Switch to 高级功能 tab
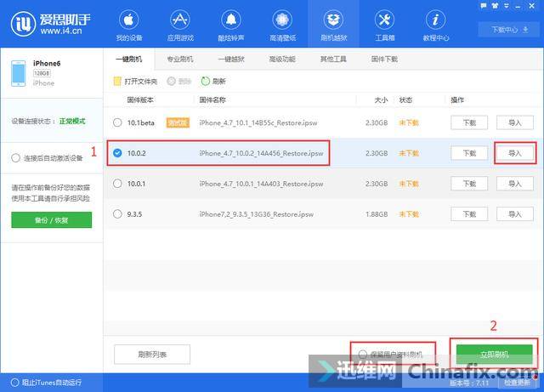544x392 pixels. [x=282, y=60]
